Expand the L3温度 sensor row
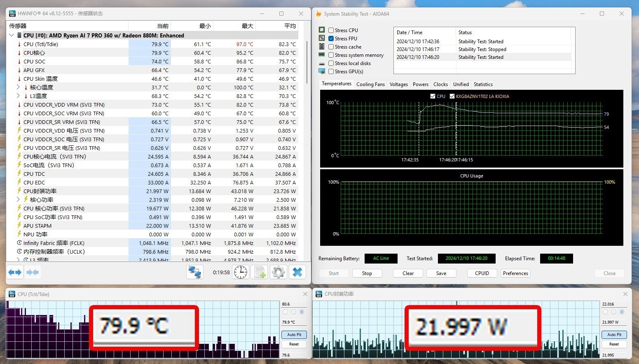639x364 pixels. (x=18, y=96)
